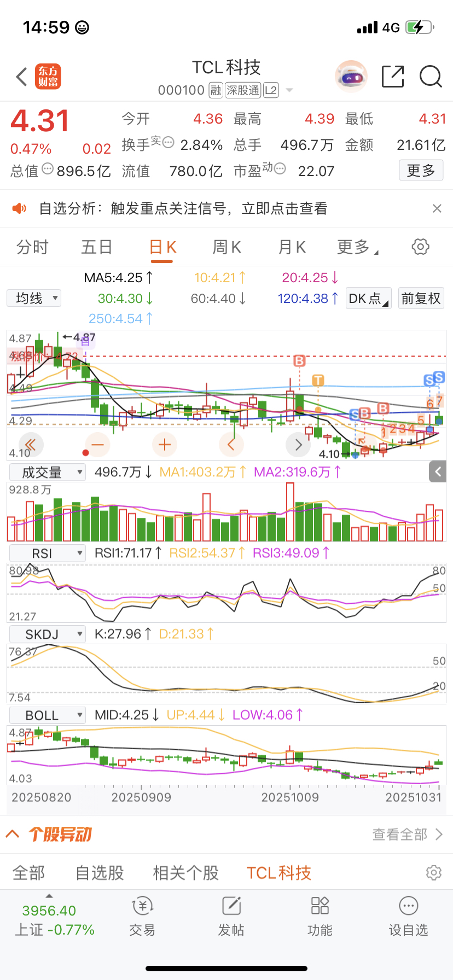Open 自选分析 signal alert message
Screen dimensions: 453x980
tap(183, 208)
